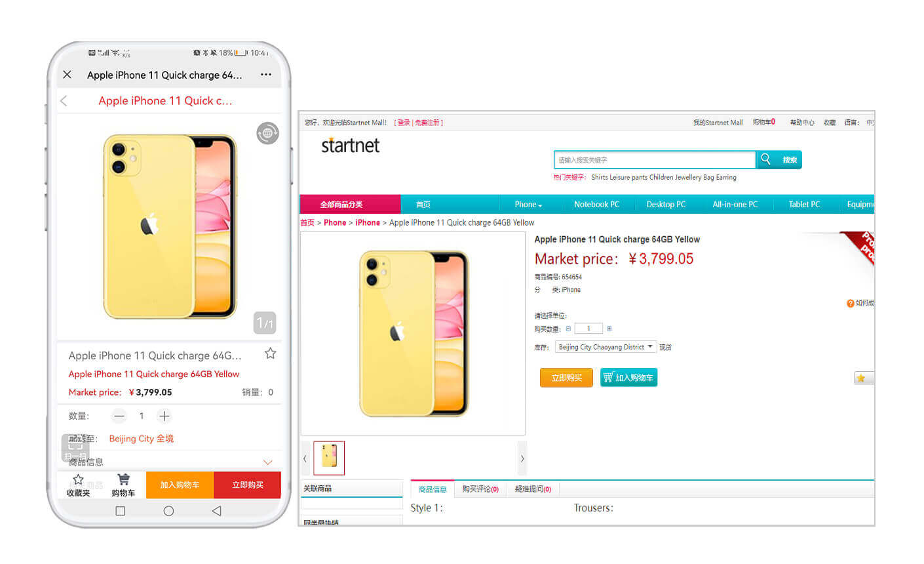The height and width of the screenshot is (564, 924).
Task: Click the search magnifier icon on desktop site
Action: [x=765, y=159]
